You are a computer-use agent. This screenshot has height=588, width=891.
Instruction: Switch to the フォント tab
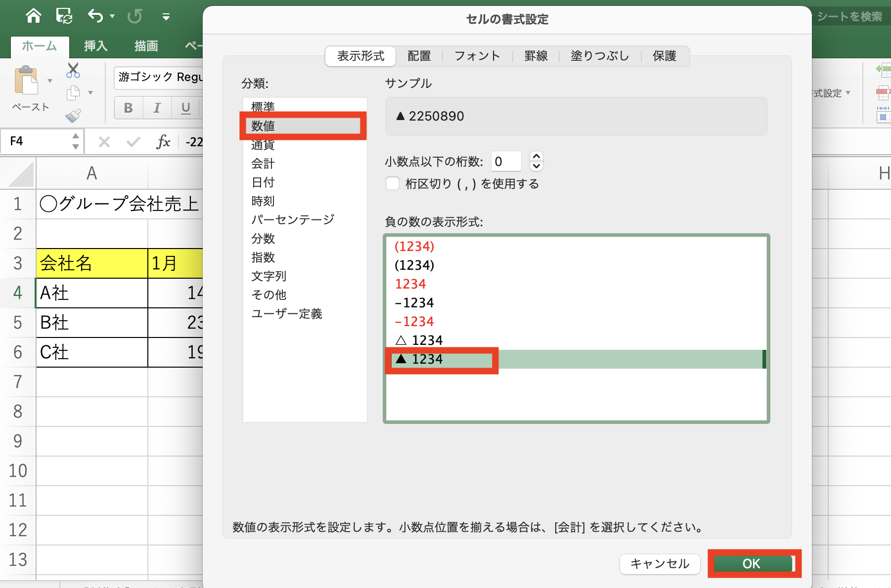pos(477,56)
